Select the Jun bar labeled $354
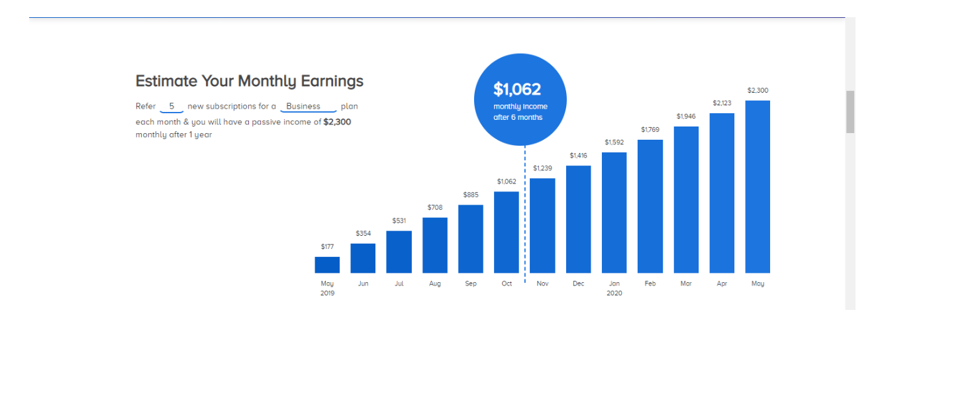Image resolution: width=980 pixels, height=400 pixels. (x=363, y=258)
